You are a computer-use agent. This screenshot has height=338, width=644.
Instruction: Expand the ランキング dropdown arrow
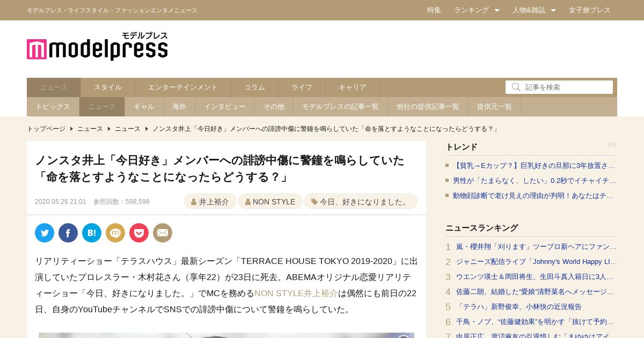(497, 10)
